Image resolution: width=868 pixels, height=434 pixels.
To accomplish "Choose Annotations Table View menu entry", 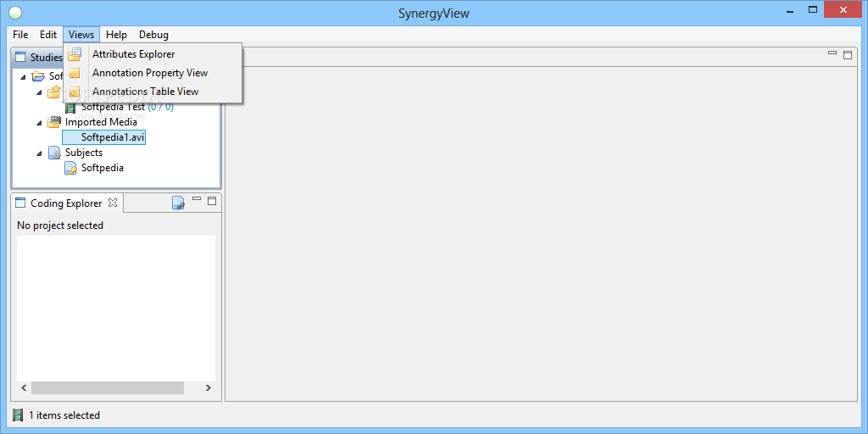I will click(153, 92).
